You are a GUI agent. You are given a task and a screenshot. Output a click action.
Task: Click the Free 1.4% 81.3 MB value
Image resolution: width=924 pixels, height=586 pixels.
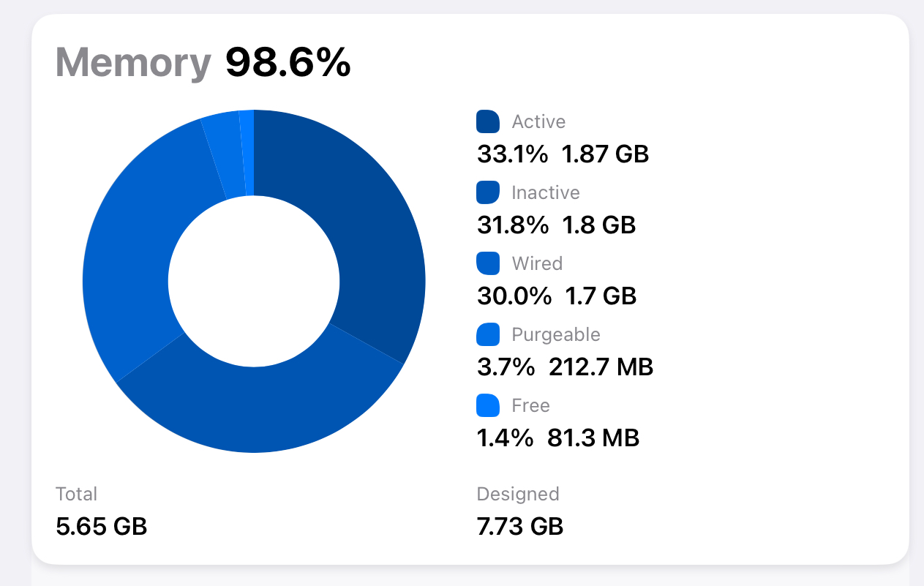pyautogui.click(x=558, y=438)
